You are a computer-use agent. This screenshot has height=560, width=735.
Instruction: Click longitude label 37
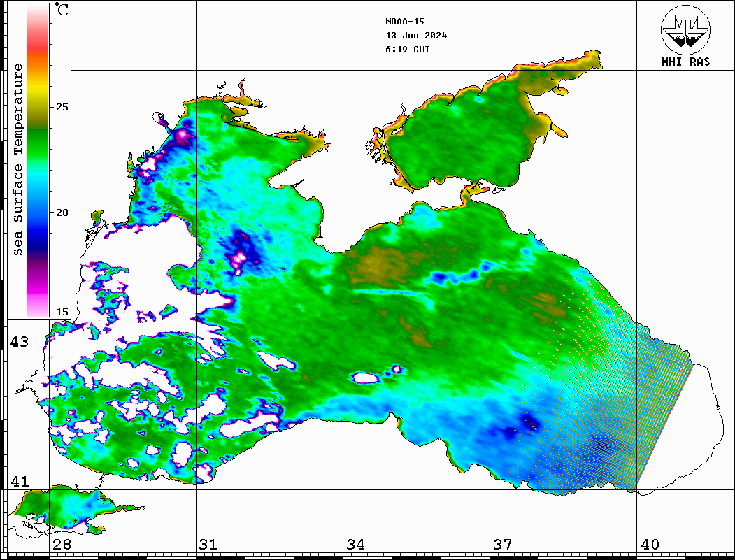(503, 545)
